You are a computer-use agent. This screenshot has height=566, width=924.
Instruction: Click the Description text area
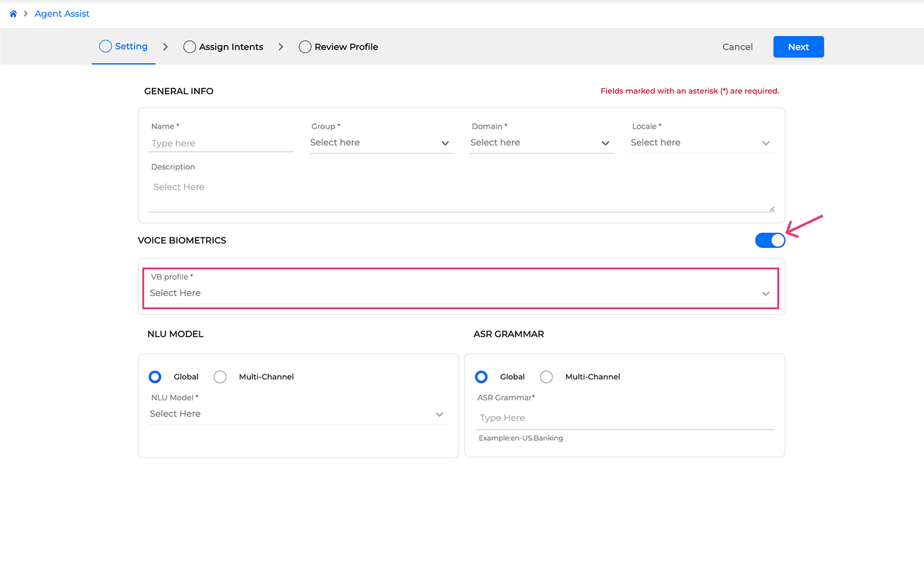point(460,194)
